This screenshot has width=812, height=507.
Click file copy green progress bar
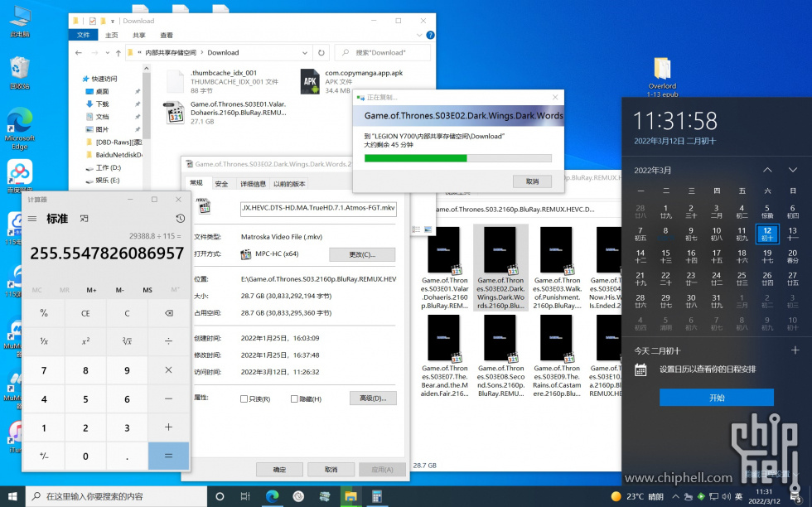(457, 158)
